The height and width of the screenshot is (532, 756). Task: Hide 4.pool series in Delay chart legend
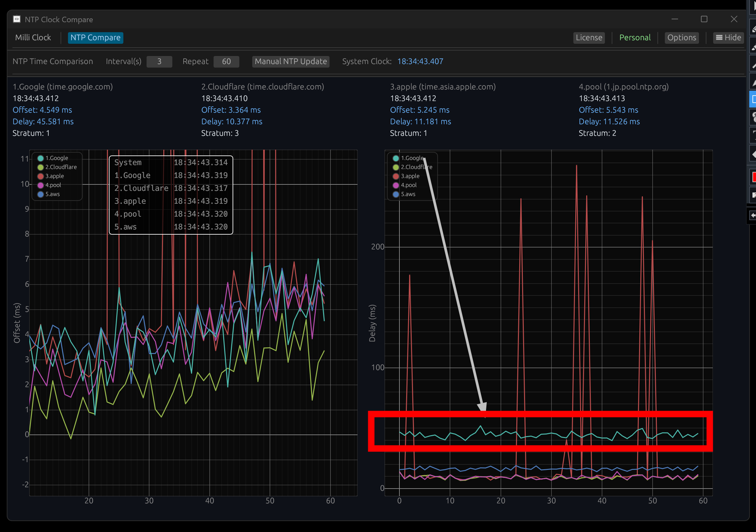tap(409, 185)
